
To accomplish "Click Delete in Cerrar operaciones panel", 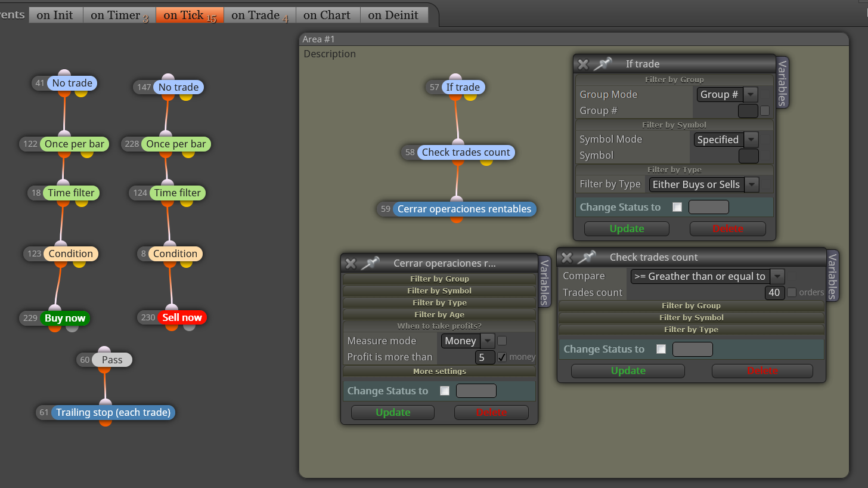I will click(491, 412).
